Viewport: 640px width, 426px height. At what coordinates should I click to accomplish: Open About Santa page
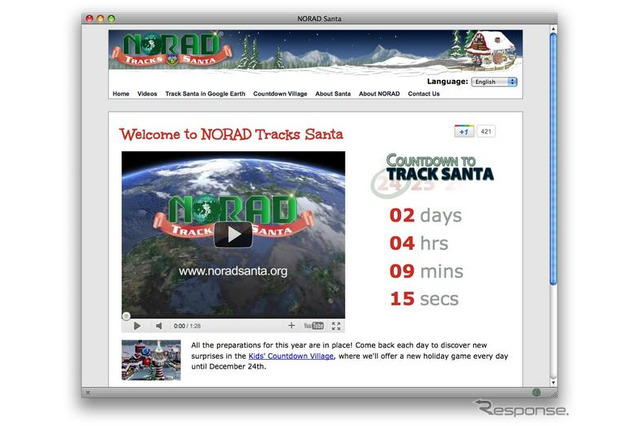333,93
